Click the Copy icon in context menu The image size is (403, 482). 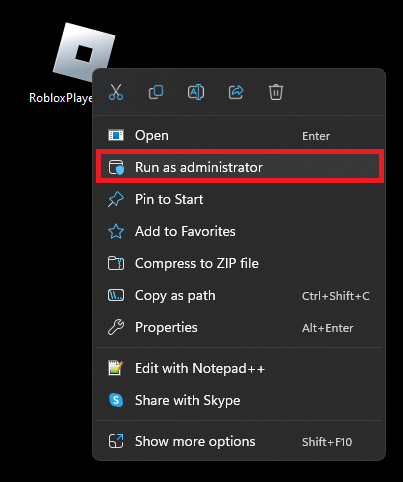pyautogui.click(x=156, y=92)
